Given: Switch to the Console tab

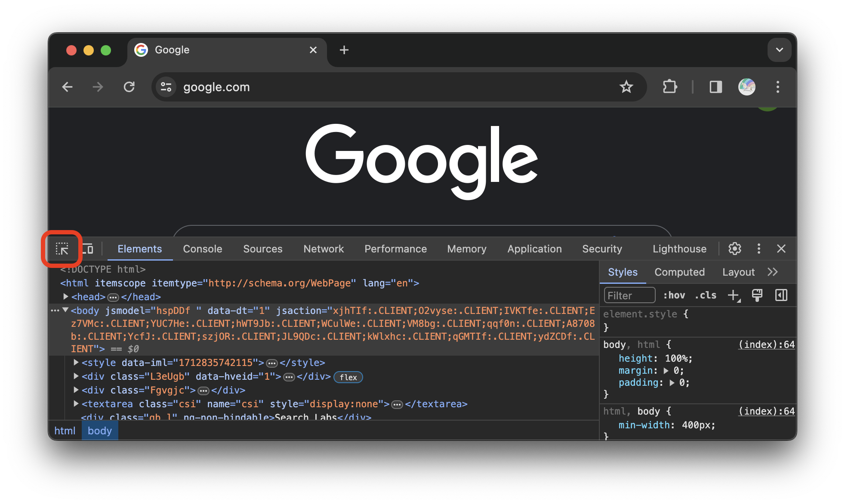Looking at the screenshot, I should pyautogui.click(x=203, y=249).
